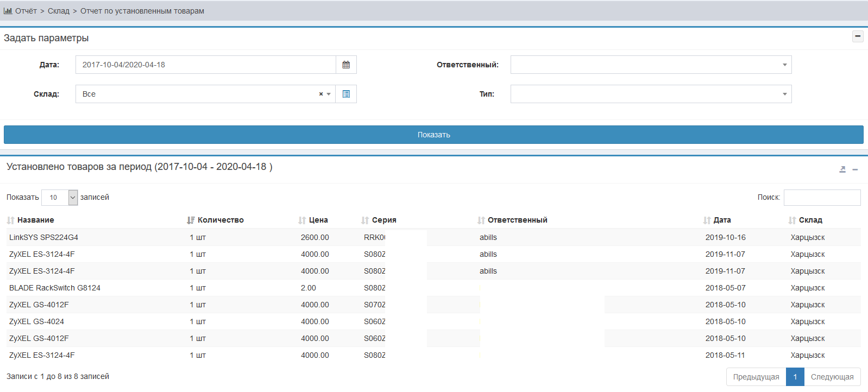Sort table by Количество column
868x392 pixels.
220,220
